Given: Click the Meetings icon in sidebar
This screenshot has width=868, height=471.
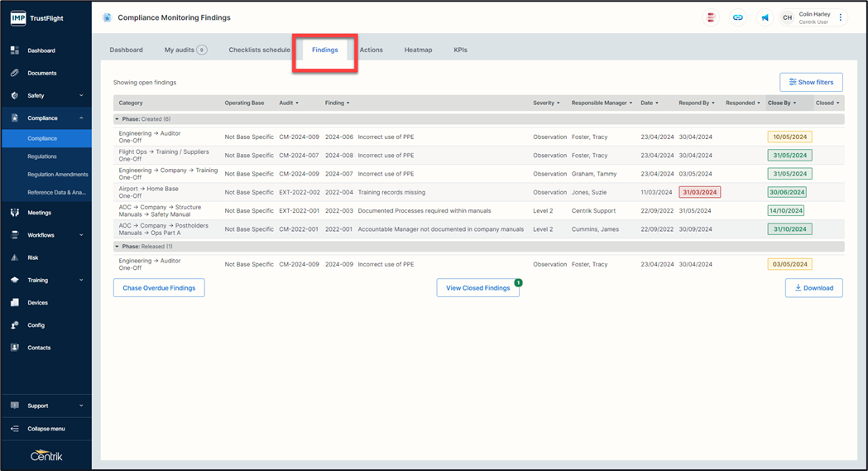Looking at the screenshot, I should click(15, 213).
